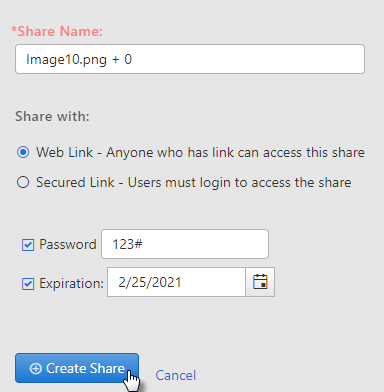The width and height of the screenshot is (384, 392).
Task: Click the Expiration: label text
Action: point(72,284)
